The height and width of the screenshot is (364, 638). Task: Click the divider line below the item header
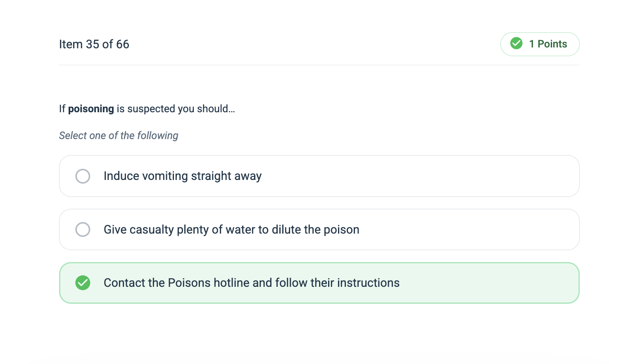pos(319,65)
